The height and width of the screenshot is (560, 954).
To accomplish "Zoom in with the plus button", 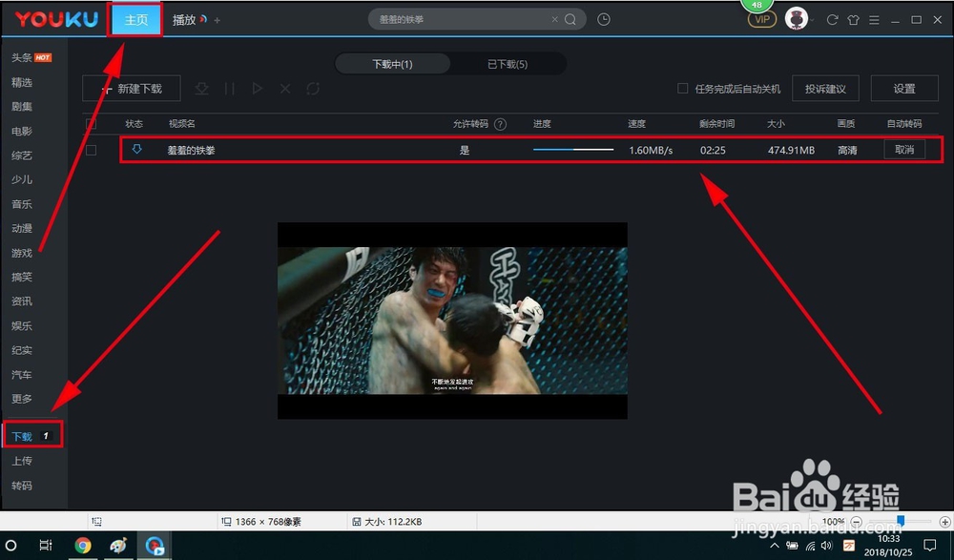I will click(944, 522).
